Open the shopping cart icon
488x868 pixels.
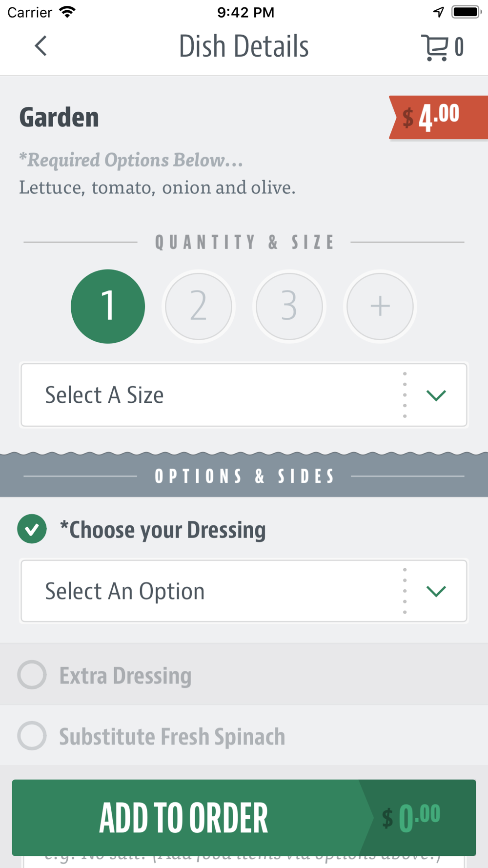coord(435,47)
